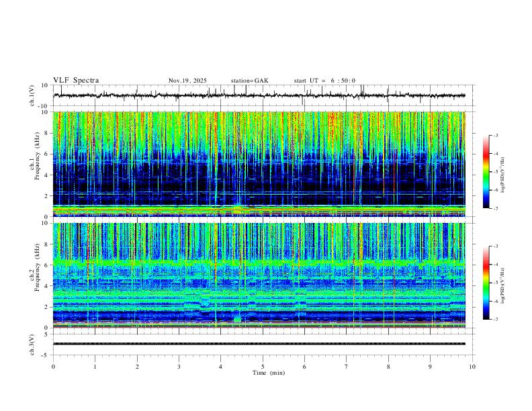
Task: Click the "station=GAK" label
Action: [249, 81]
